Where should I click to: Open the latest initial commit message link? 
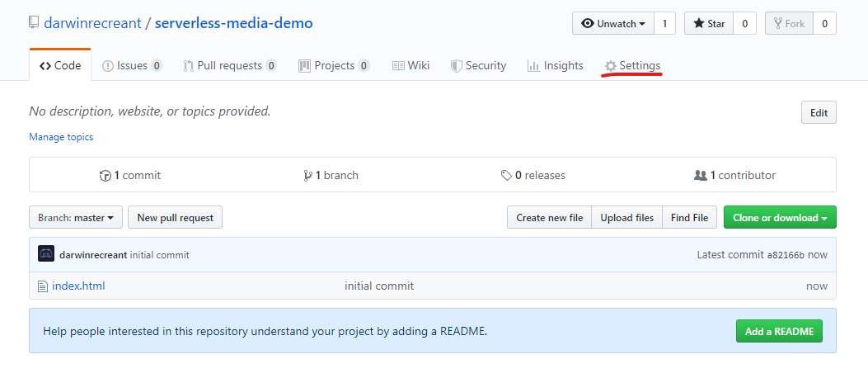click(159, 255)
